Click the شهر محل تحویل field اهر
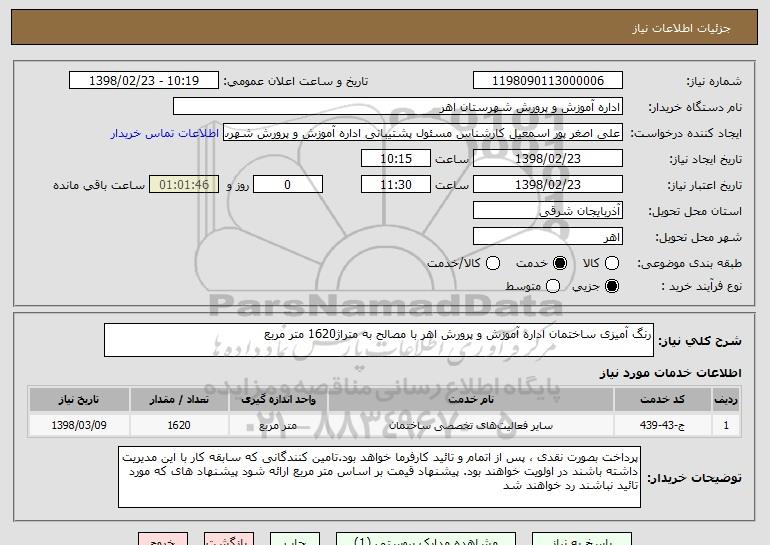The width and height of the screenshot is (770, 545). pos(548,237)
